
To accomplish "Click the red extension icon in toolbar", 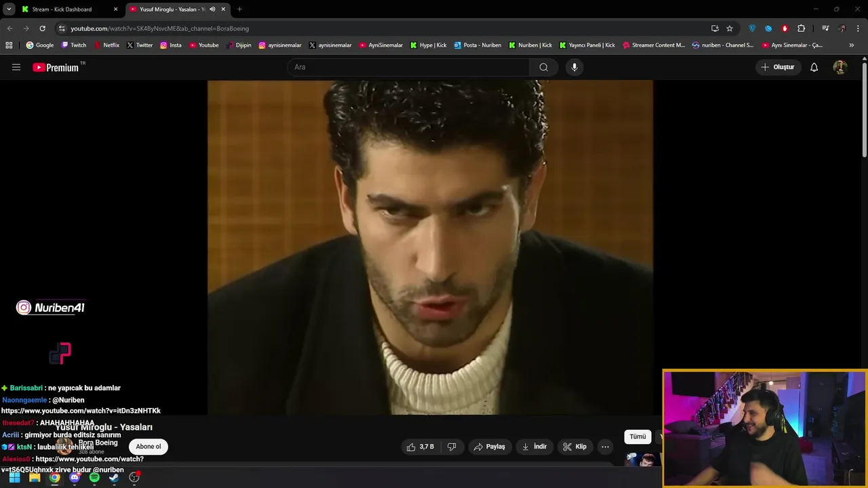I will point(785,28).
